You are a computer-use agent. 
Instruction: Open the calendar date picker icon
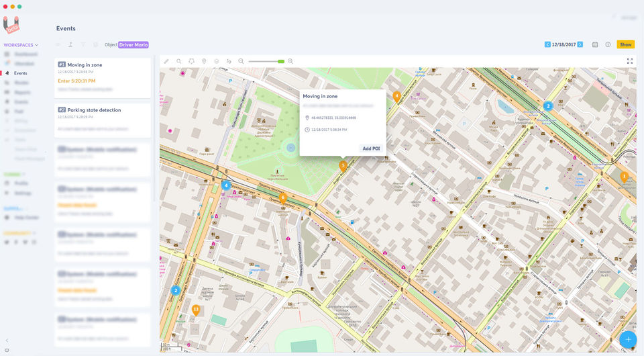[x=595, y=44]
